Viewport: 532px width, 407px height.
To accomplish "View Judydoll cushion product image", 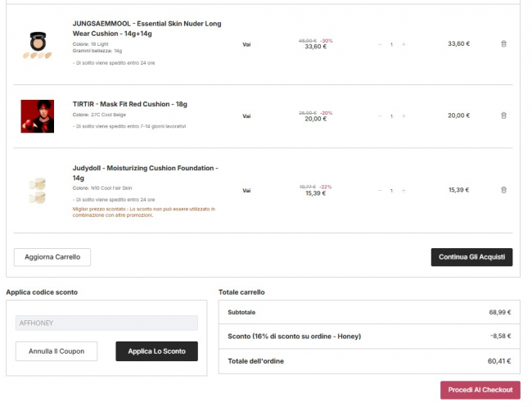I will point(37,190).
